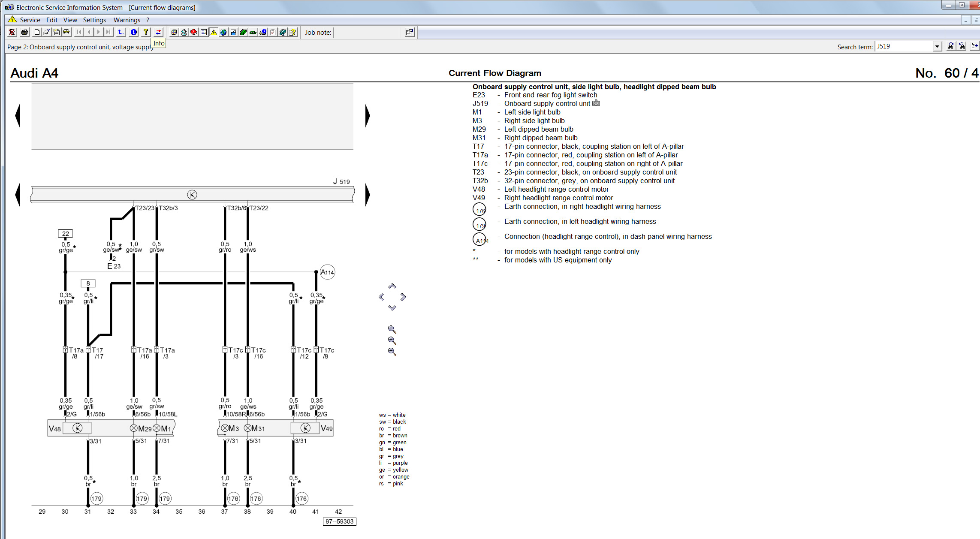Click right black arrow beside J519 bar
The image size is (980, 539).
(x=368, y=195)
